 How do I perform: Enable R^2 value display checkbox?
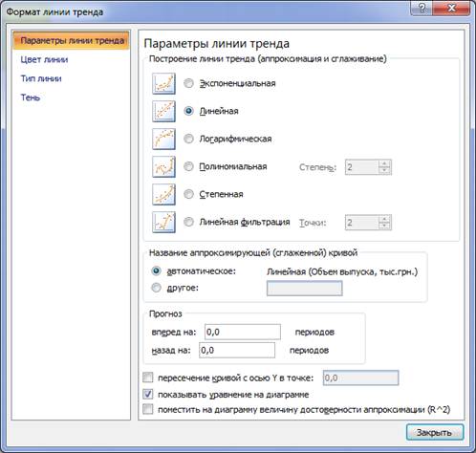click(x=148, y=409)
